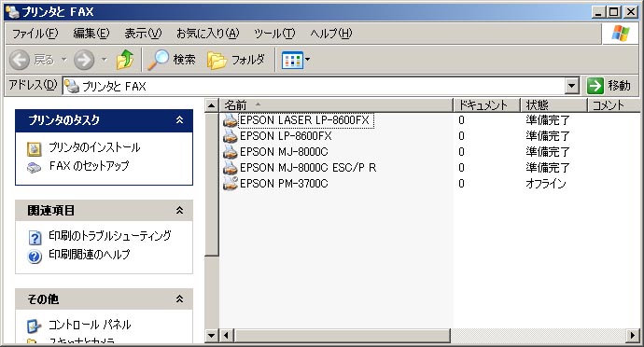This screenshot has width=644, height=347.
Task: Open Forward button history dropdown
Action: point(105,60)
